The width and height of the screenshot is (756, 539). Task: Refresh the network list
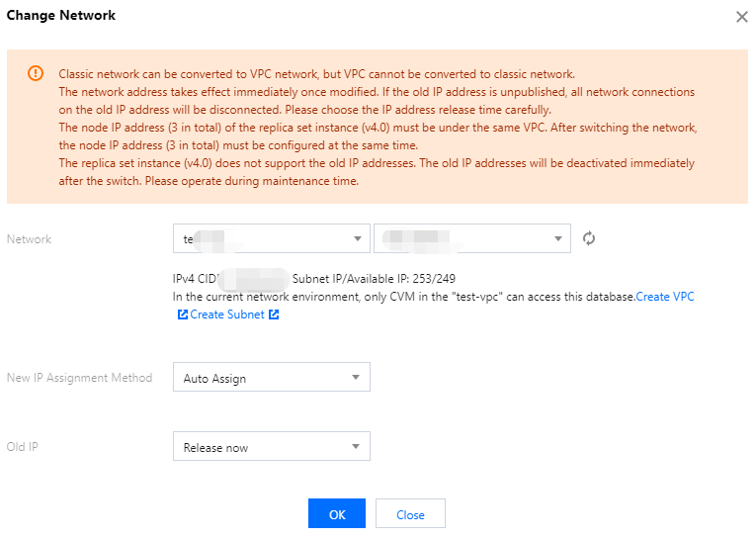[589, 238]
